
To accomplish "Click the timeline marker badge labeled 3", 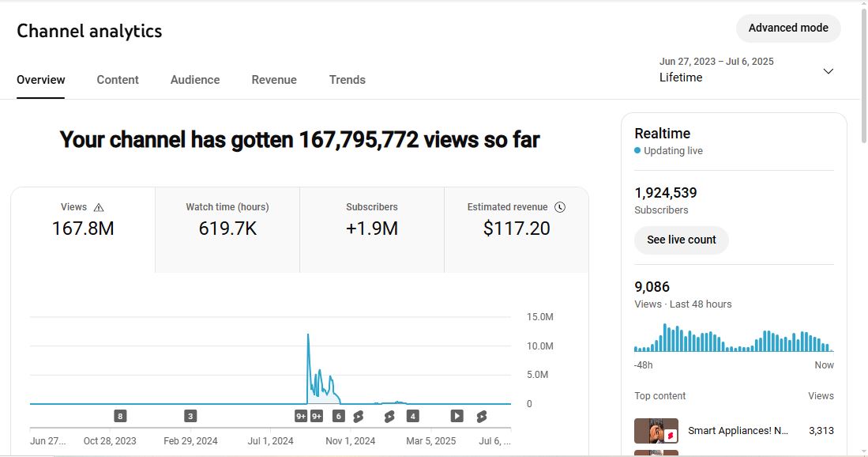I will (x=190, y=416).
